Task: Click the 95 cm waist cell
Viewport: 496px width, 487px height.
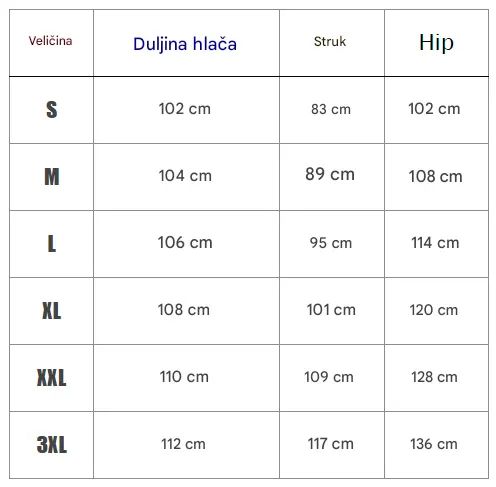Action: [x=331, y=243]
